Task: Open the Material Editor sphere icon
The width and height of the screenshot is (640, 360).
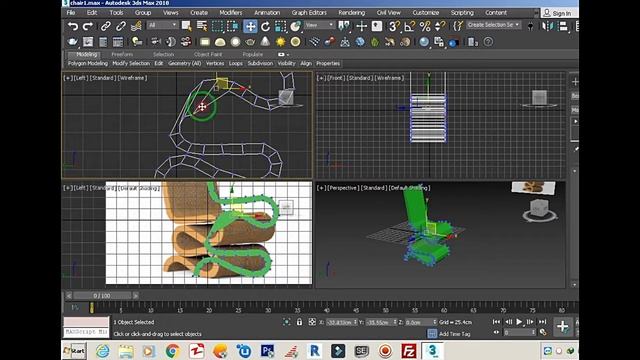Action: pos(424,42)
